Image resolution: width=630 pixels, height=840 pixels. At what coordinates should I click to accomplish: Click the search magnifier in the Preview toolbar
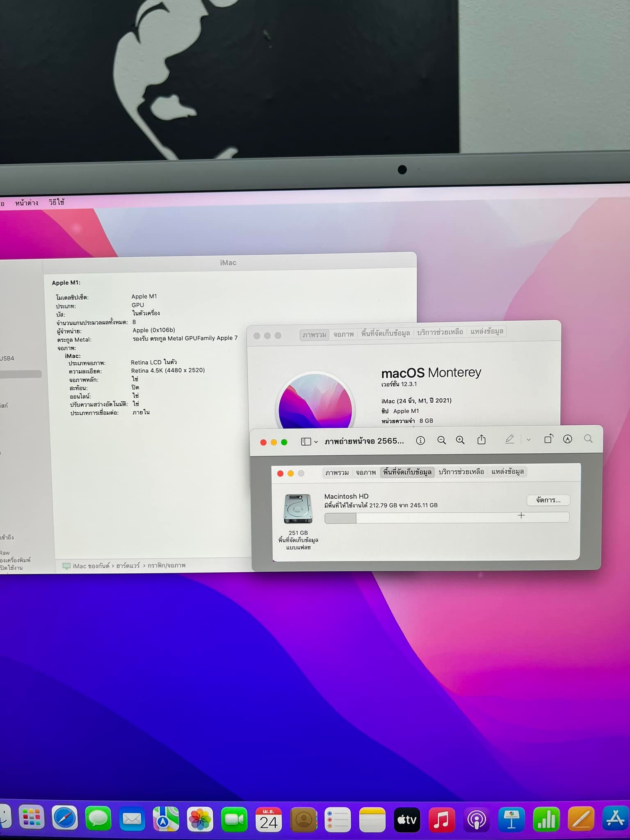(588, 439)
